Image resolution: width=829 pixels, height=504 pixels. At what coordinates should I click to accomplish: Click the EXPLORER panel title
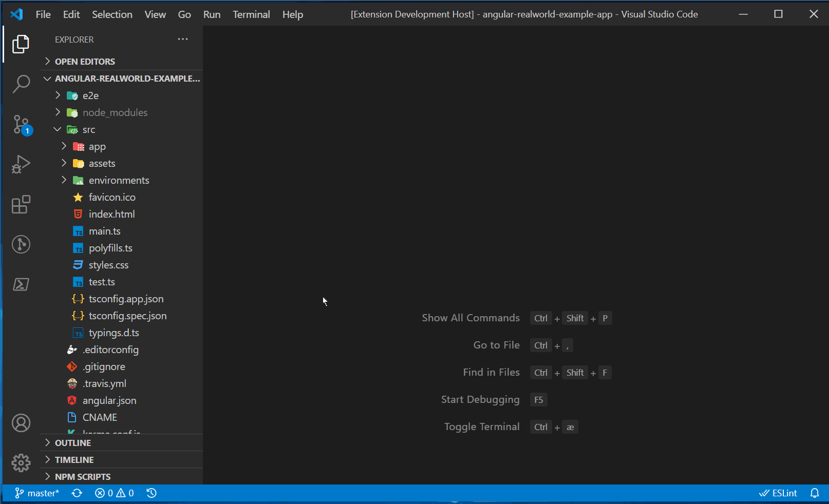(x=74, y=40)
